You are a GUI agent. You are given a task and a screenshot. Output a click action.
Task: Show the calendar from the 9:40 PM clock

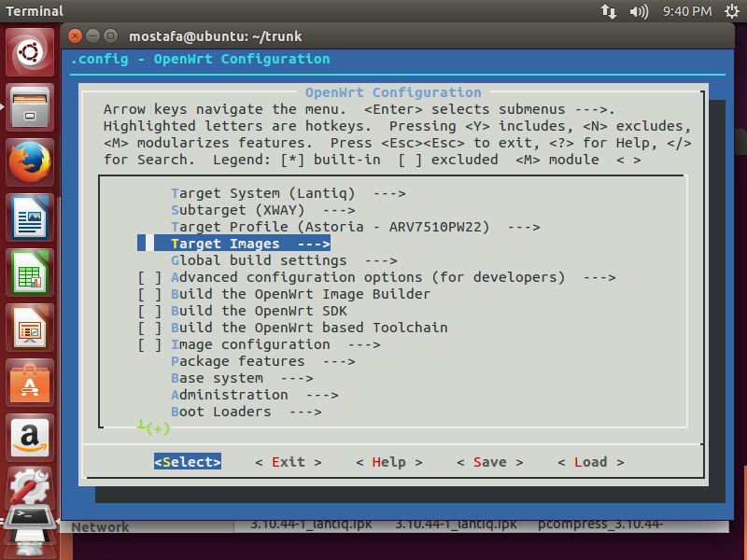pyautogui.click(x=687, y=11)
